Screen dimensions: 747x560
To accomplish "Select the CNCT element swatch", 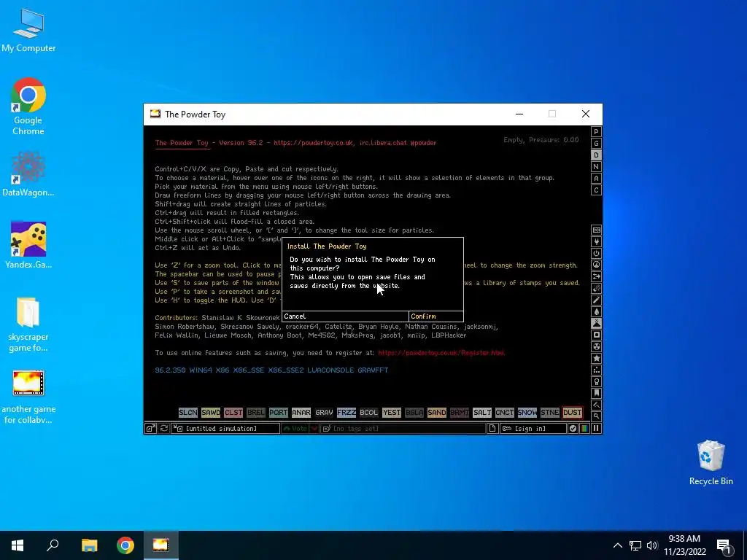I will [x=505, y=413].
